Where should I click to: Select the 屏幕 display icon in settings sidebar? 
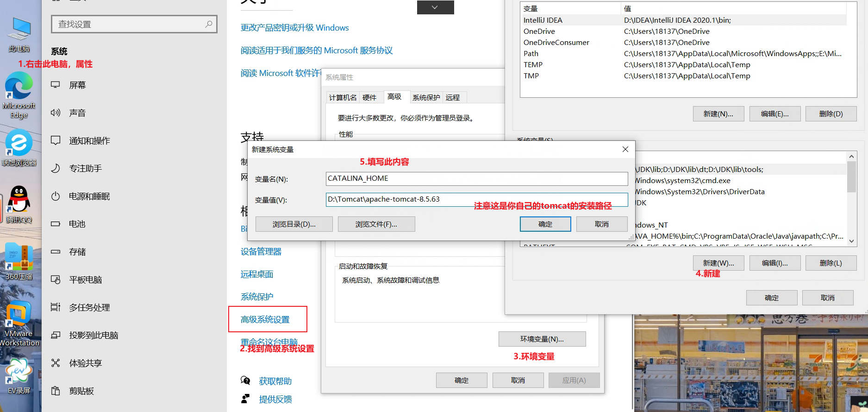56,85
